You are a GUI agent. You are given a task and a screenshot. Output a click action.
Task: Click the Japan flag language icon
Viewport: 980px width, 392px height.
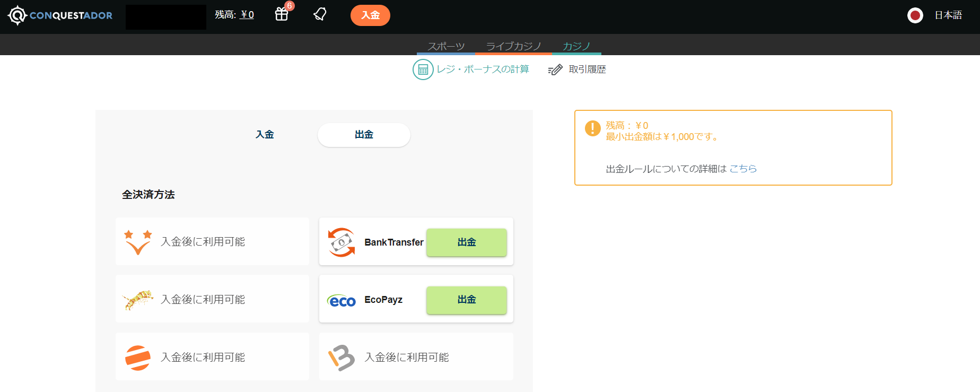tap(915, 15)
